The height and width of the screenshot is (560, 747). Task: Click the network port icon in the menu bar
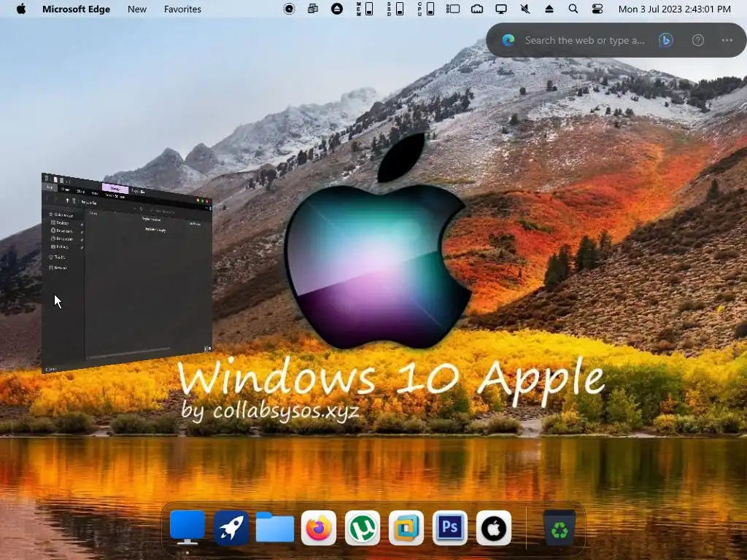(x=477, y=9)
